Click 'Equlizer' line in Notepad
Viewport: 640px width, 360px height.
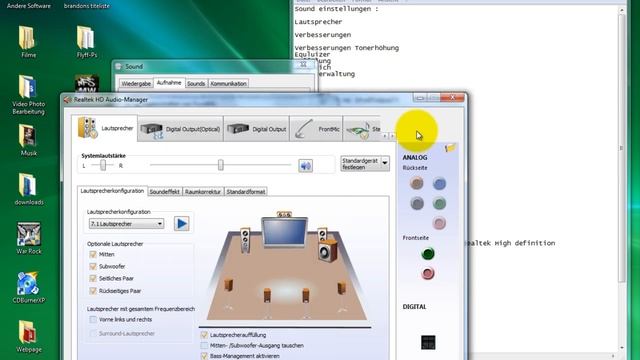click(x=312, y=54)
